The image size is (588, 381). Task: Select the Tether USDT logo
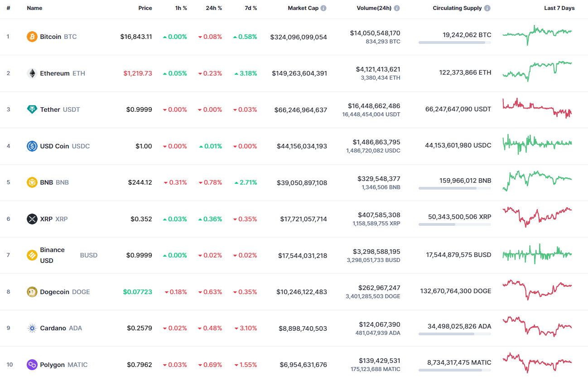[x=31, y=110]
